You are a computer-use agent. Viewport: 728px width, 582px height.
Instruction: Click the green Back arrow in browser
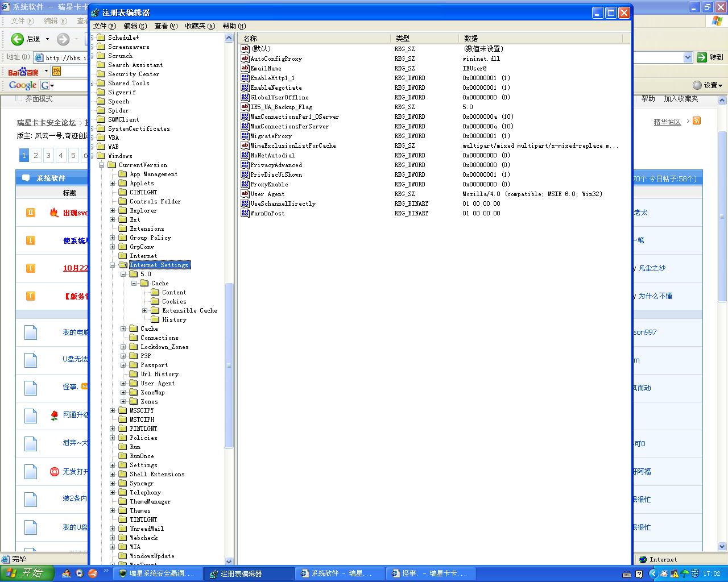coord(18,39)
